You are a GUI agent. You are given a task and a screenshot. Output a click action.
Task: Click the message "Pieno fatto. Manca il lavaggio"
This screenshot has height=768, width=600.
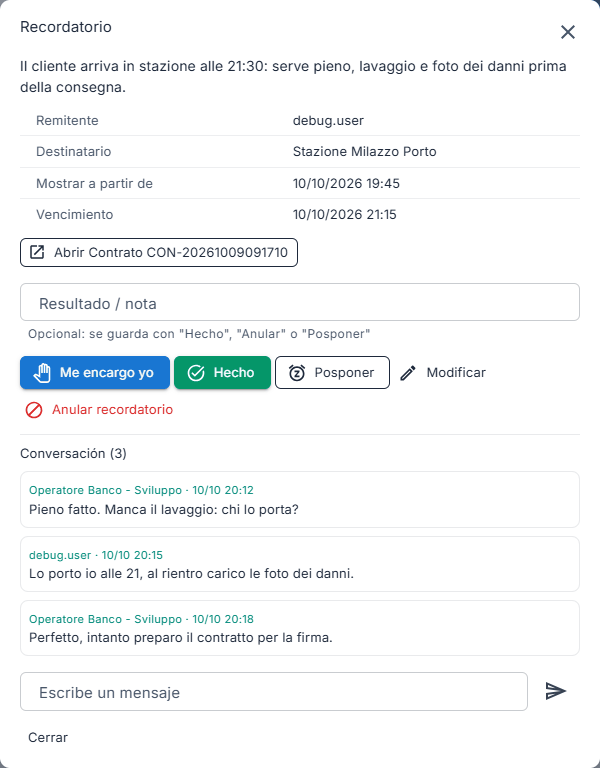(164, 509)
